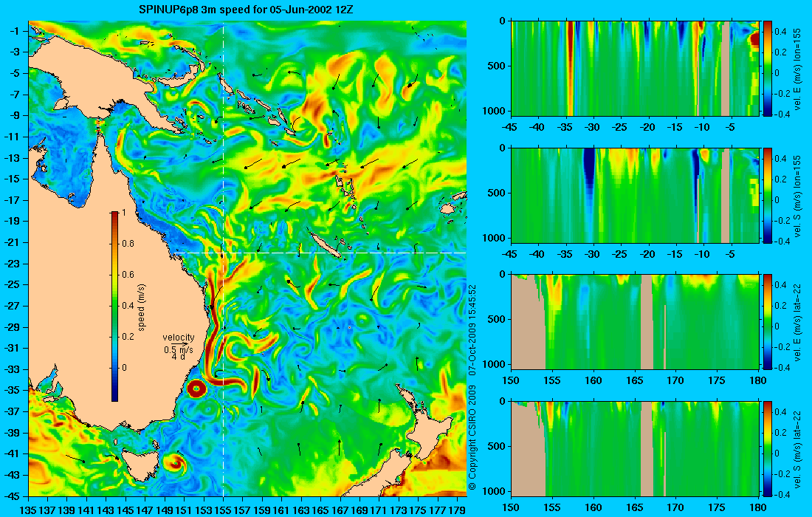Click the Tasmania landmass on the map
Screen dimensions: 812x517
[x=139, y=465]
